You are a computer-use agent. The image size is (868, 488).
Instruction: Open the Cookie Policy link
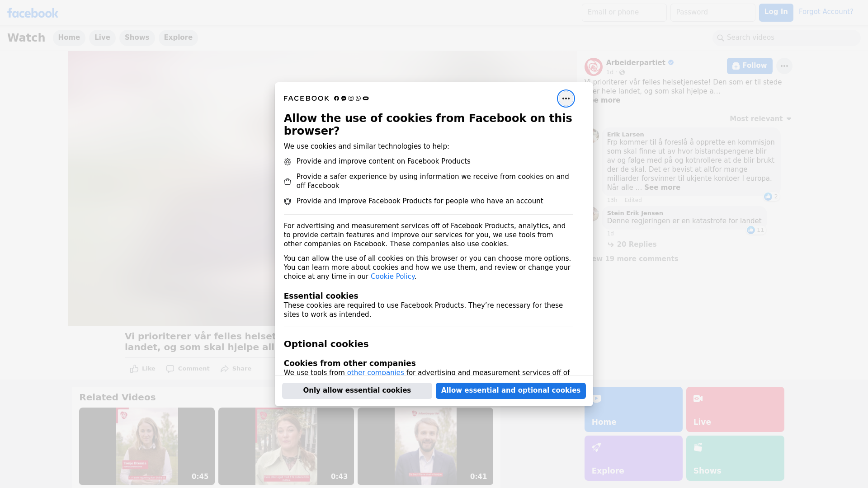pos(392,277)
